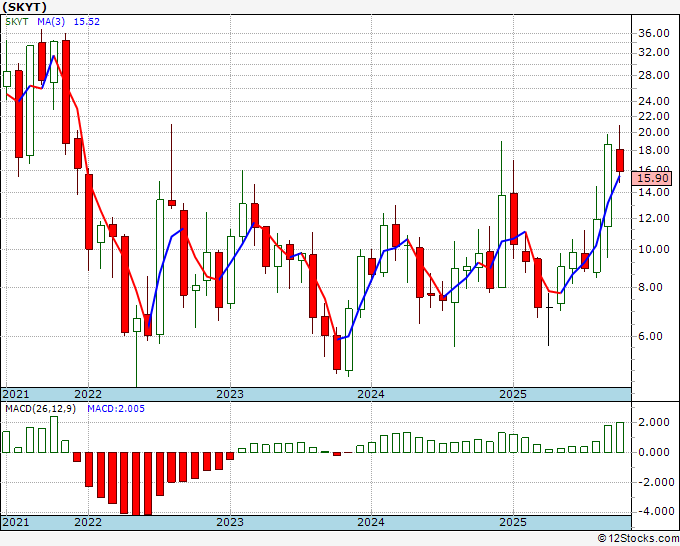Viewport: 680px width, 546px height.
Task: Click the 2022 label on price timeline
Action: tap(88, 394)
